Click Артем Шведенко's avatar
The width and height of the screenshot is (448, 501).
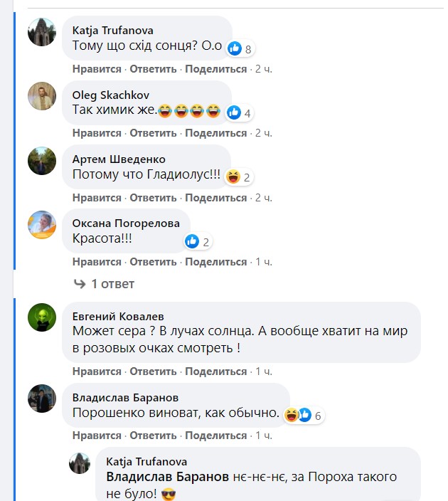[42, 160]
